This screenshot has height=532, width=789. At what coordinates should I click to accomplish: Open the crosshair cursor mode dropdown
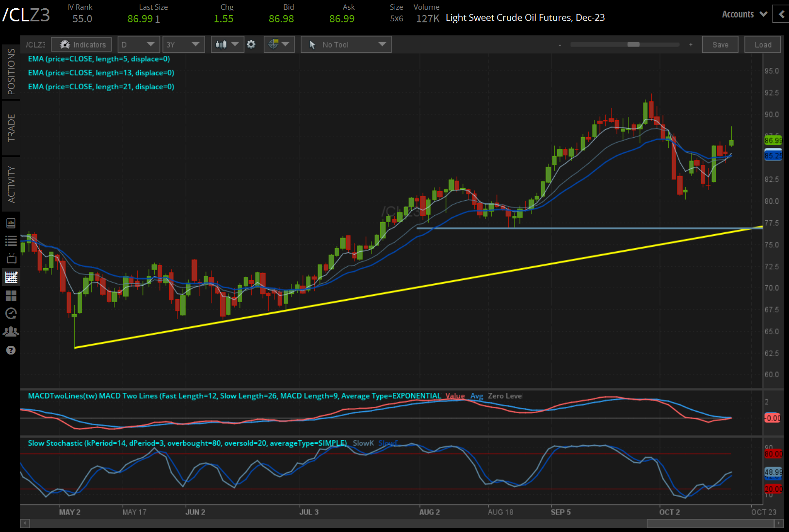[279, 45]
